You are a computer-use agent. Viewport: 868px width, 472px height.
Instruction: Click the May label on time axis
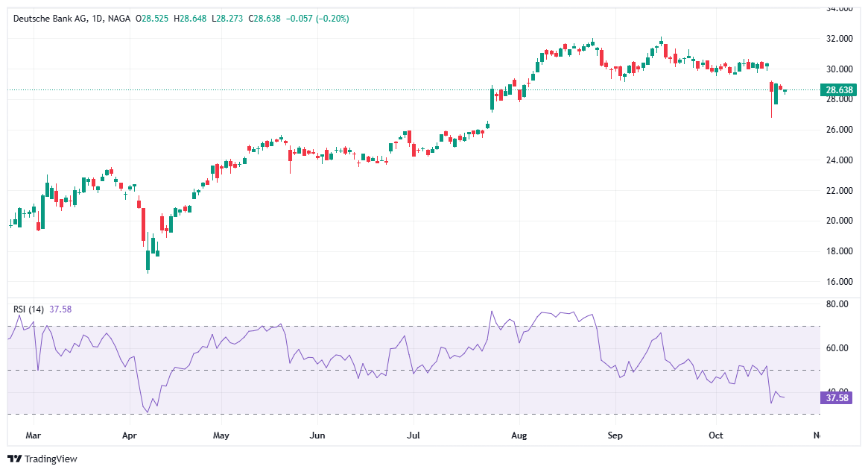click(x=221, y=435)
